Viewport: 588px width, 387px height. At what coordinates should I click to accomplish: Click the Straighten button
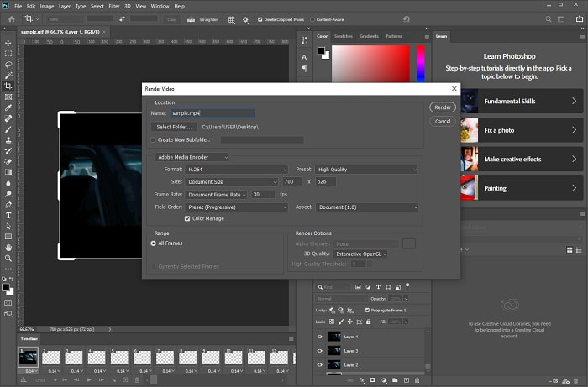203,19
